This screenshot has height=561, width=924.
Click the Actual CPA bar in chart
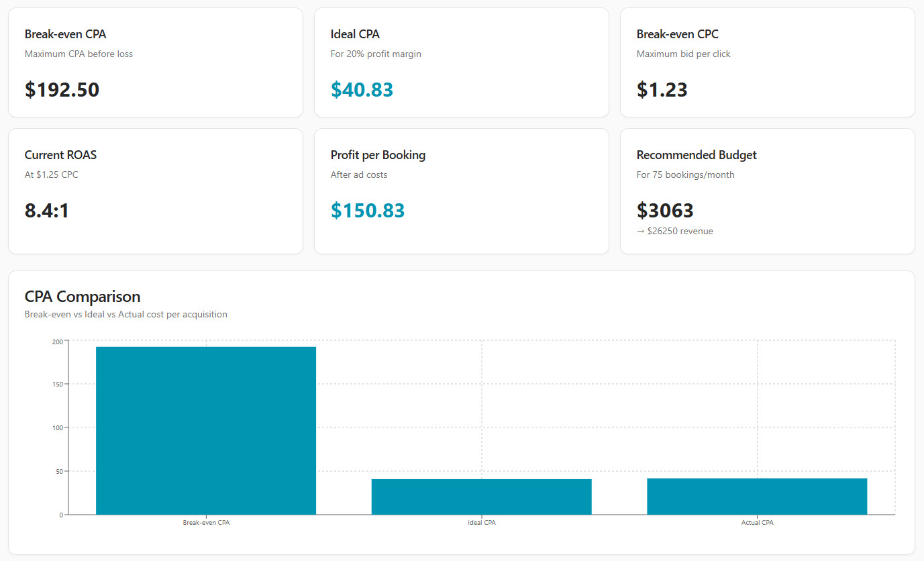click(x=757, y=497)
